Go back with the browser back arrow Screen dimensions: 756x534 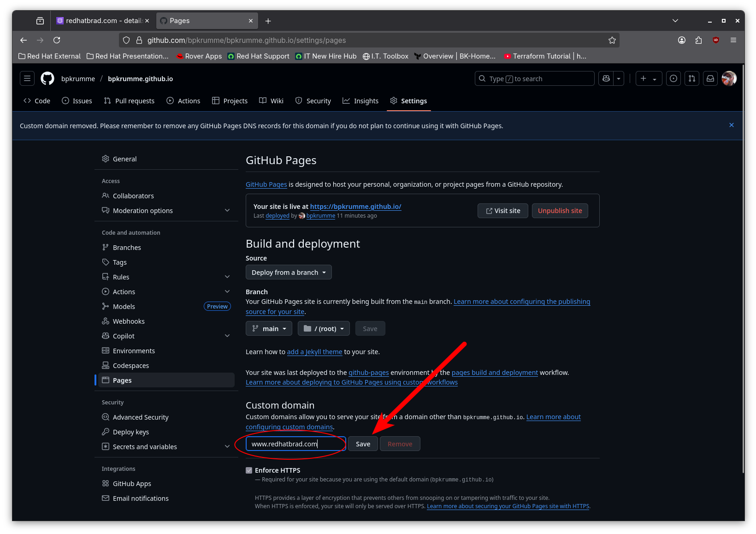tap(24, 40)
